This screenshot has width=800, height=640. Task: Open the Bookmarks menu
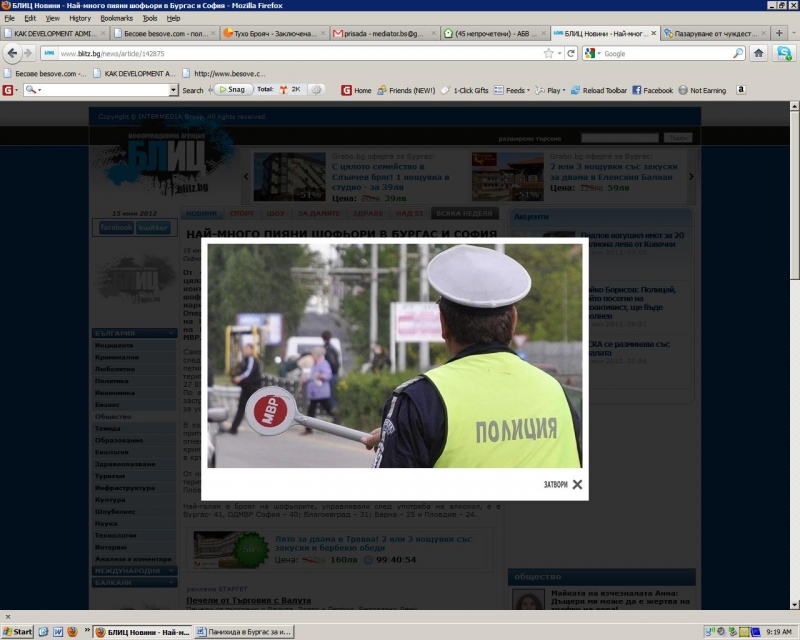(x=116, y=18)
